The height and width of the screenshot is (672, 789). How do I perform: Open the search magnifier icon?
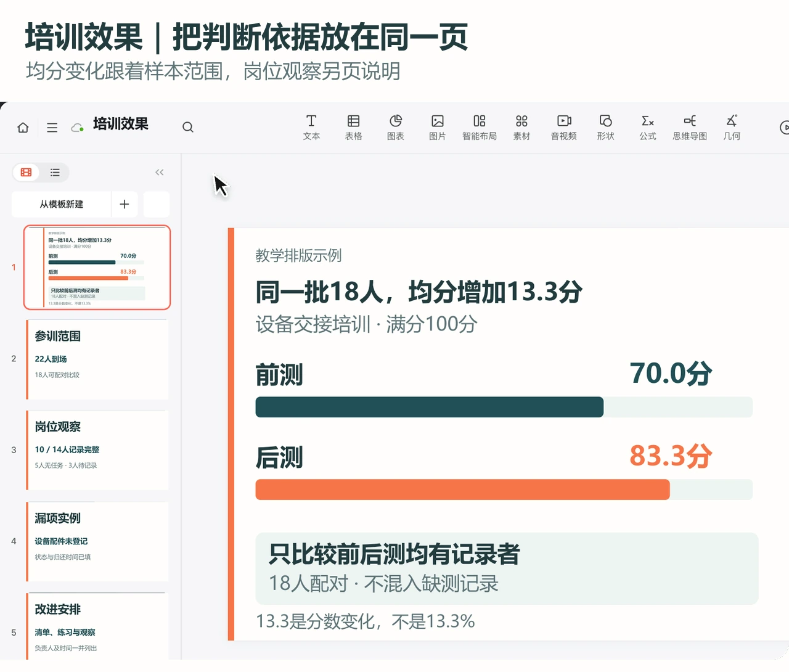(188, 127)
